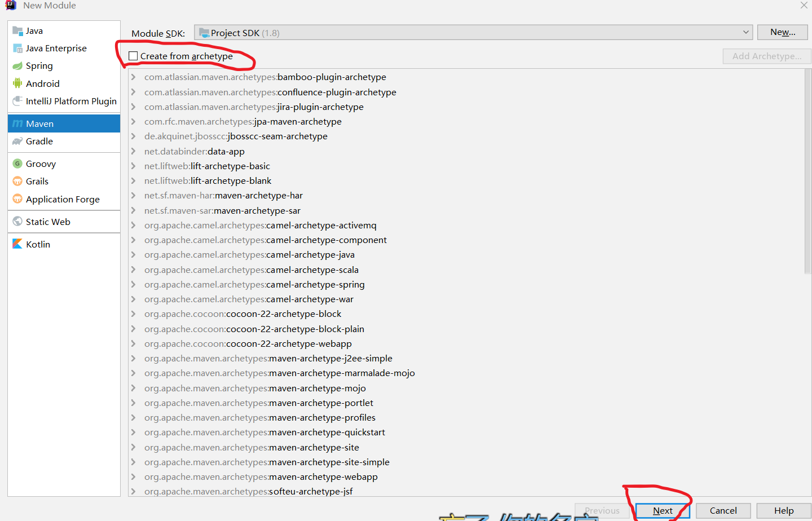
Task: Enable Create from archetype checkbox
Action: tap(133, 56)
